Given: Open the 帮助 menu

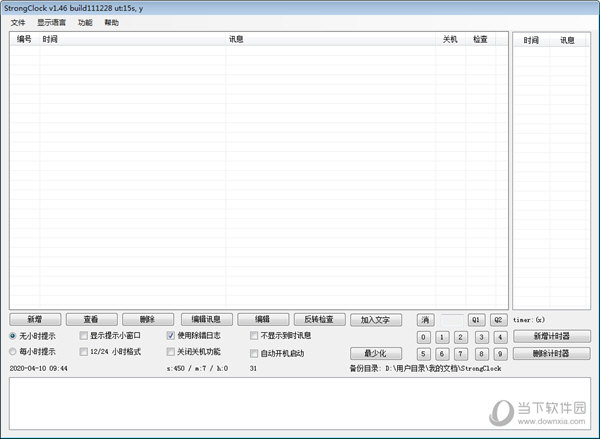Looking at the screenshot, I should click(111, 23).
